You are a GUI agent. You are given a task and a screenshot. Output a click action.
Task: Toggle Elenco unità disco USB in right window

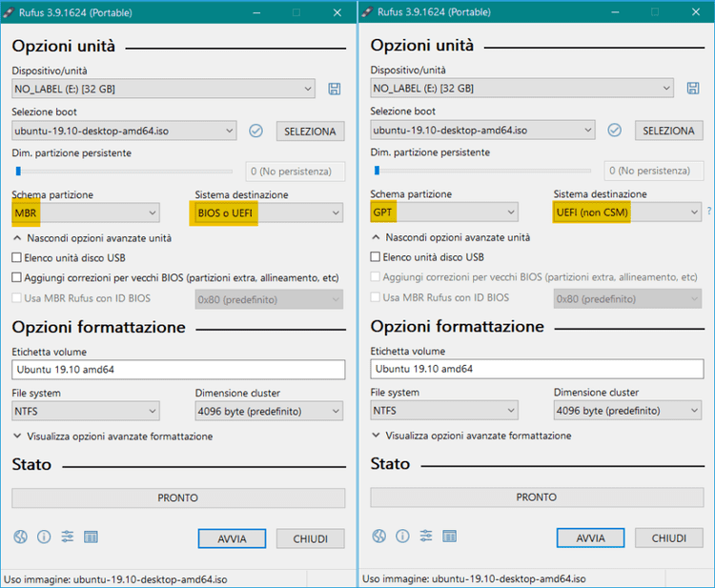coord(376,256)
